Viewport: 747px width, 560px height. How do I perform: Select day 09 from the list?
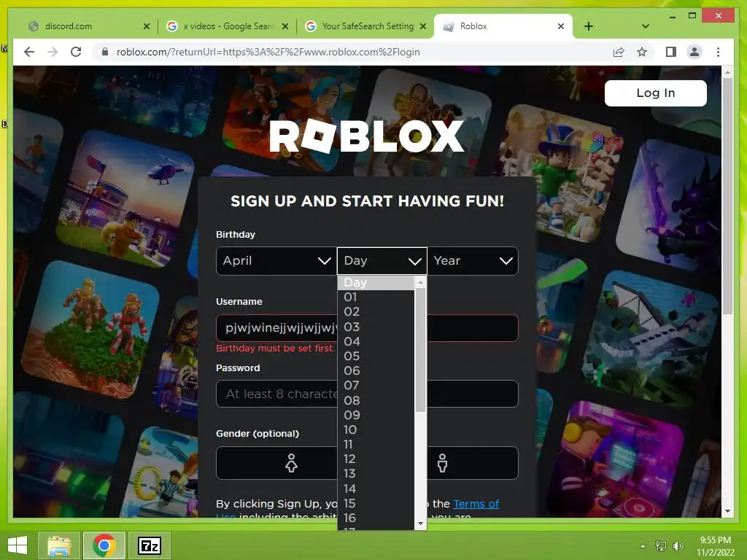(x=376, y=415)
